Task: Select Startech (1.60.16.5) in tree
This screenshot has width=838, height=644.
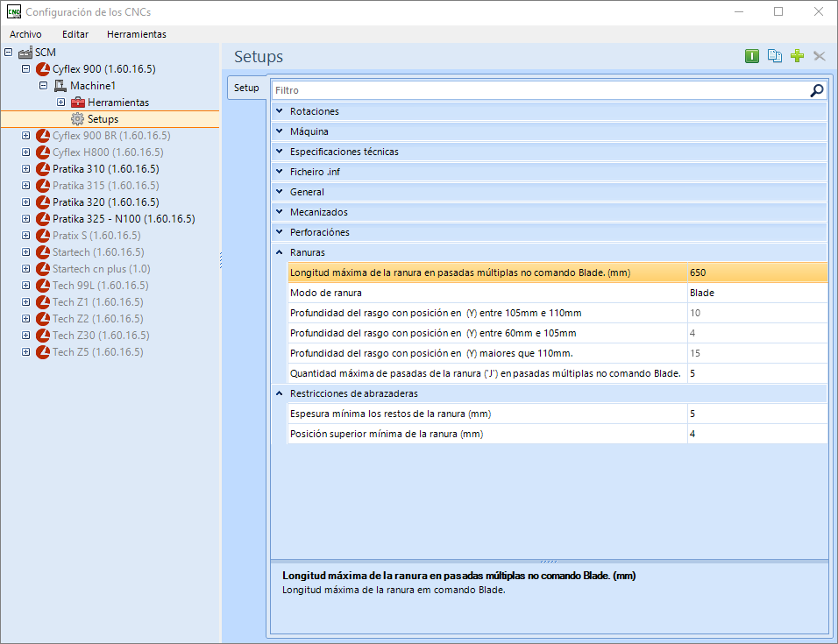Action: pyautogui.click(x=98, y=252)
